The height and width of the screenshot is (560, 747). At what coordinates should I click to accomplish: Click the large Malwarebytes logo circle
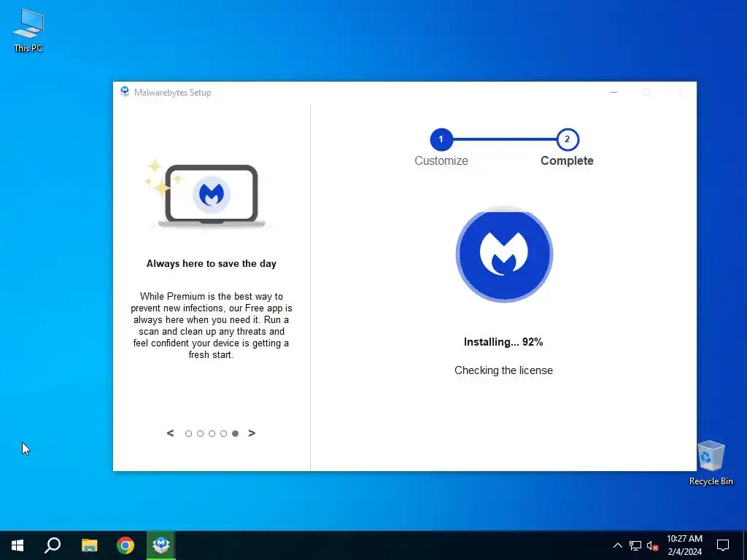coord(504,254)
